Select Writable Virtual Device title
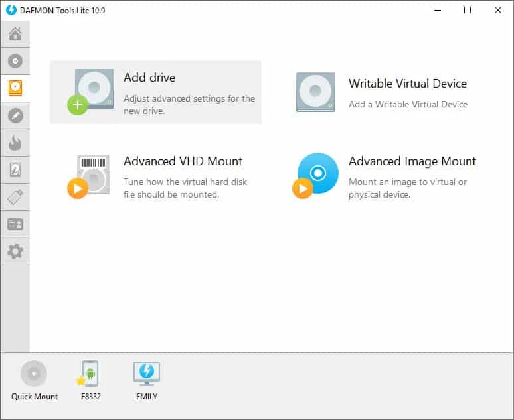Viewport: 514px width, 420px height. tap(407, 84)
